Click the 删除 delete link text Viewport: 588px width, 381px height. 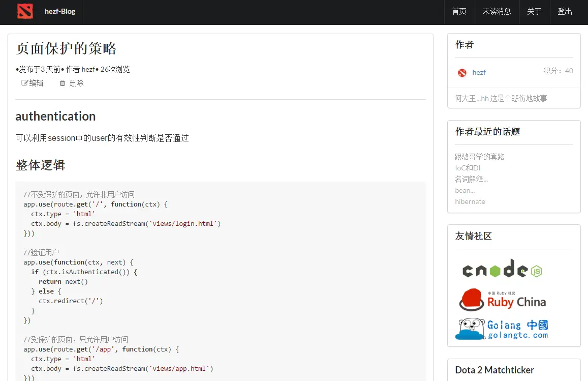tap(77, 83)
